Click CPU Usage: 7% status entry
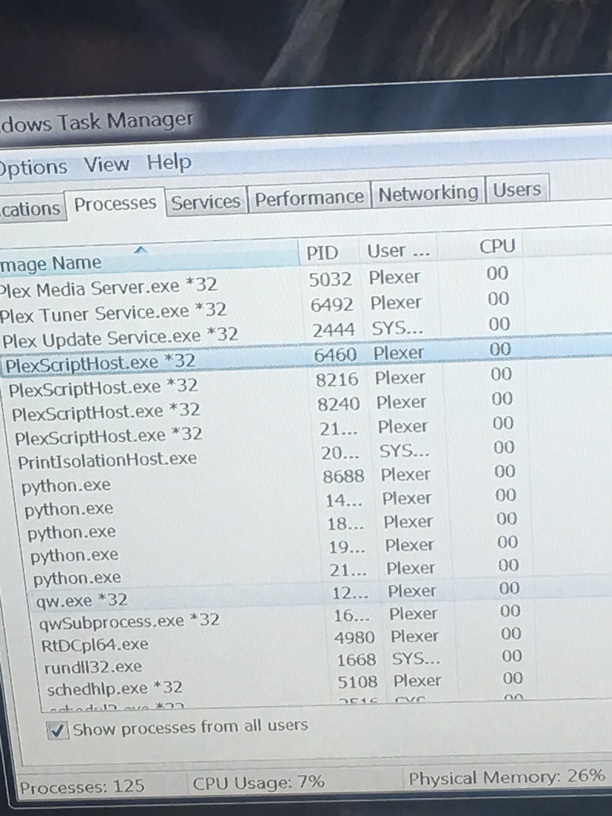The height and width of the screenshot is (816, 612). pos(258,782)
